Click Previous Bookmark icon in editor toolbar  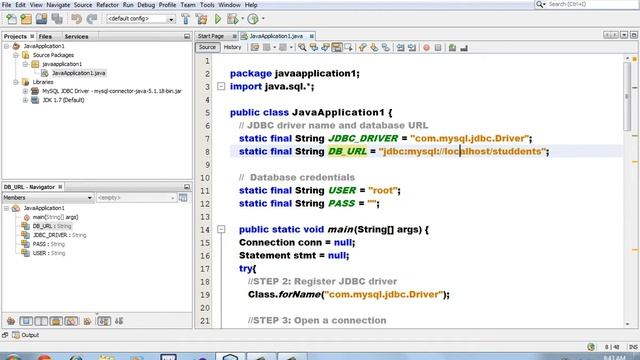(362, 48)
